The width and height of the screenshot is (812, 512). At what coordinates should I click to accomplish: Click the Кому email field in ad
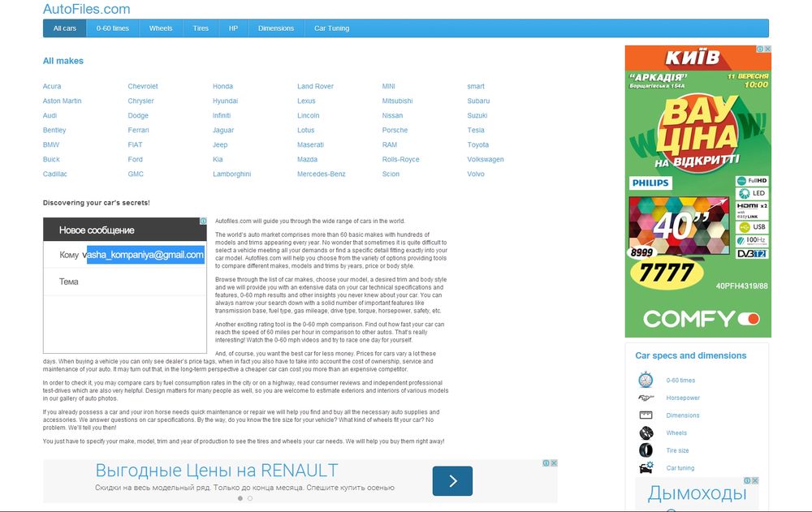[x=125, y=255]
